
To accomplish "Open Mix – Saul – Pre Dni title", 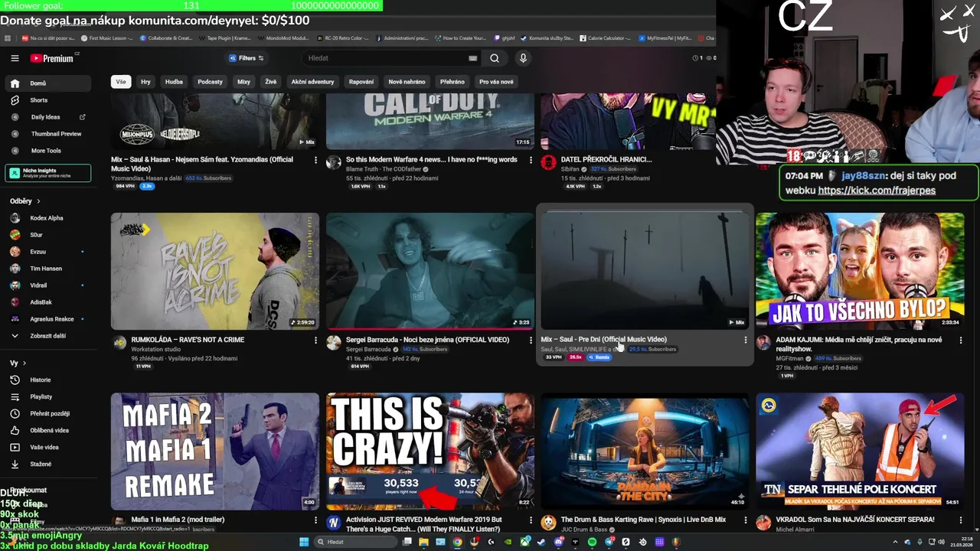I will click(x=603, y=339).
